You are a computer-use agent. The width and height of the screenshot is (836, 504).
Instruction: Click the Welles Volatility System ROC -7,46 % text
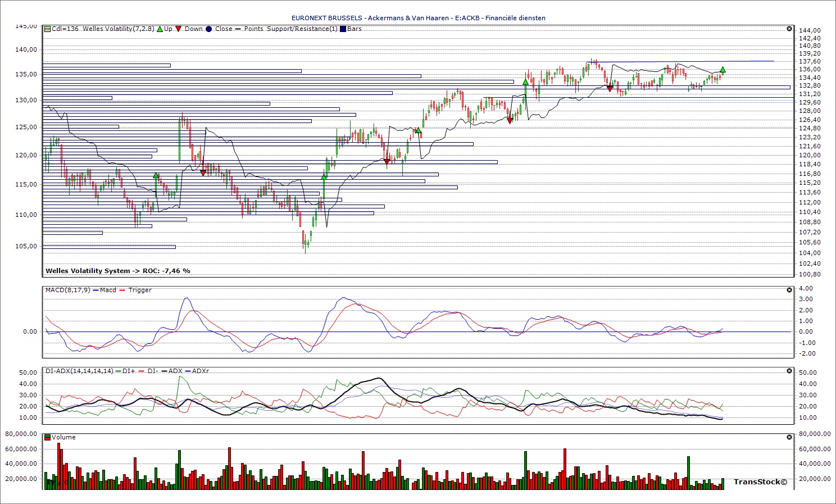(118, 271)
